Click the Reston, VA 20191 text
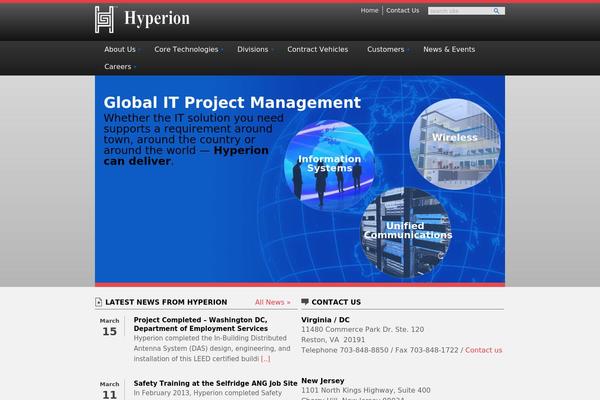The width and height of the screenshot is (600, 400). (x=333, y=340)
